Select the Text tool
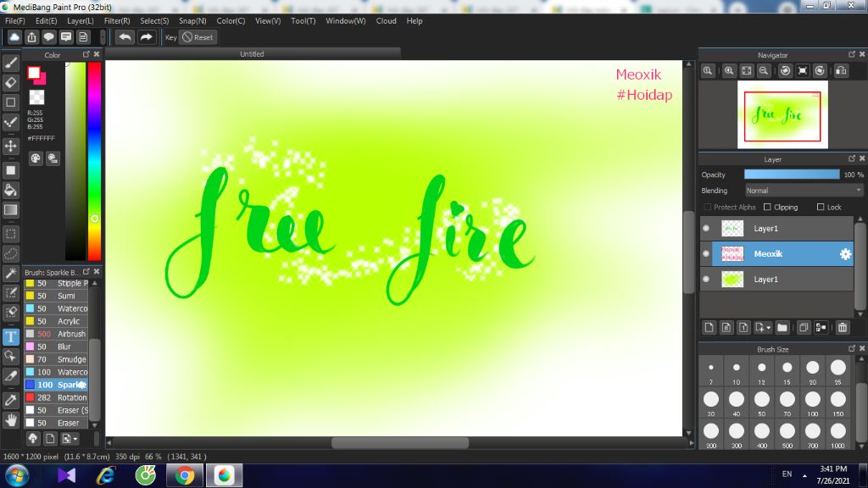This screenshot has width=868, height=488. pyautogui.click(x=10, y=337)
